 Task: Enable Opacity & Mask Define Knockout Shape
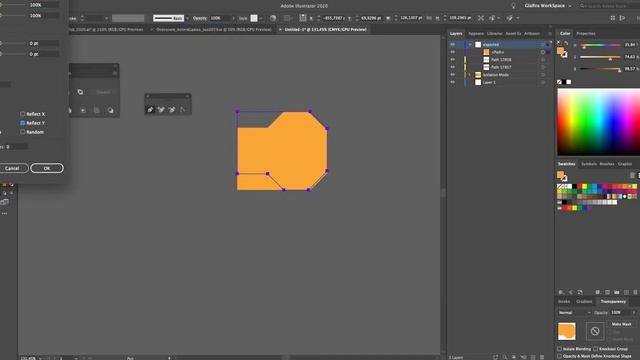[x=560, y=356]
